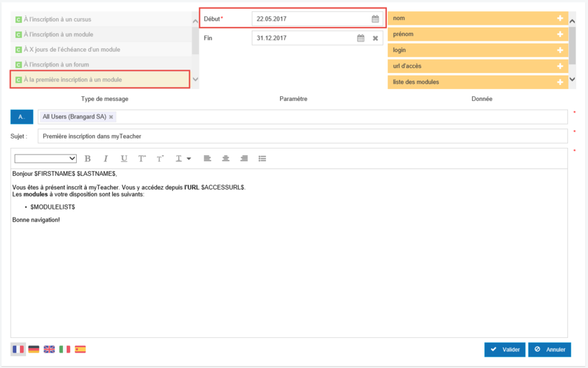Select 'À l'inscription à un cursus' type
The image size is (588, 368).
[x=57, y=20]
